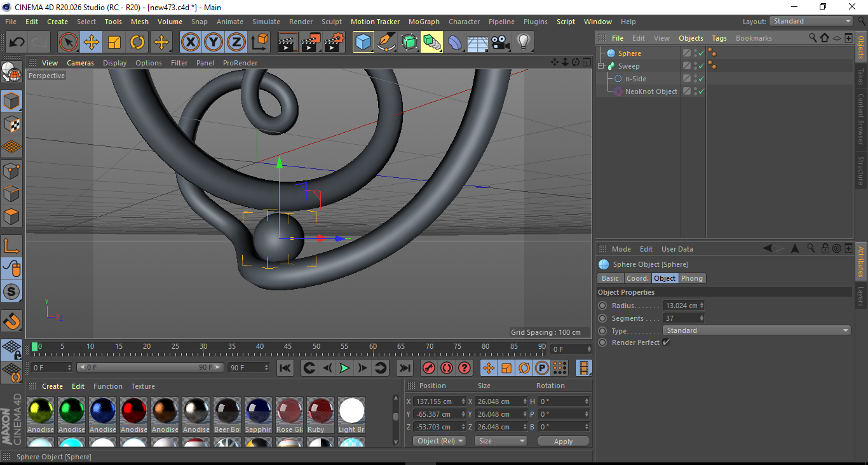Open the Floor environment icon
Screen dimensions: 868x465
477,43
